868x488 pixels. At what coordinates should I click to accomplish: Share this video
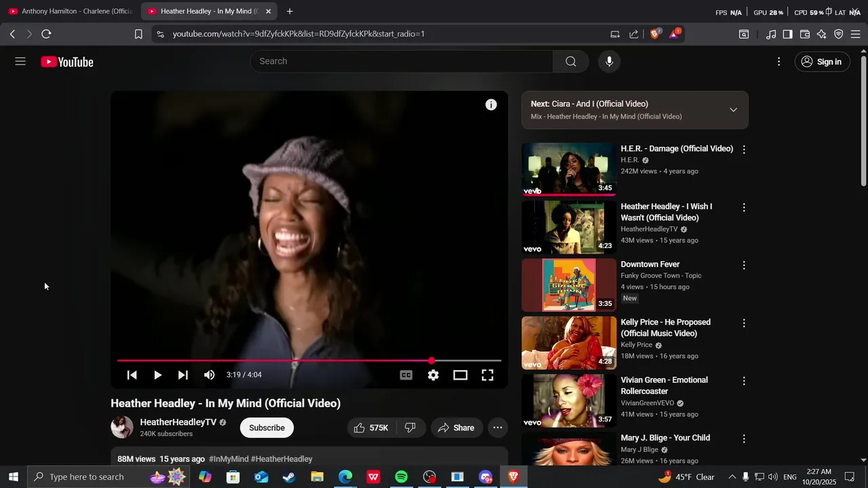(456, 428)
